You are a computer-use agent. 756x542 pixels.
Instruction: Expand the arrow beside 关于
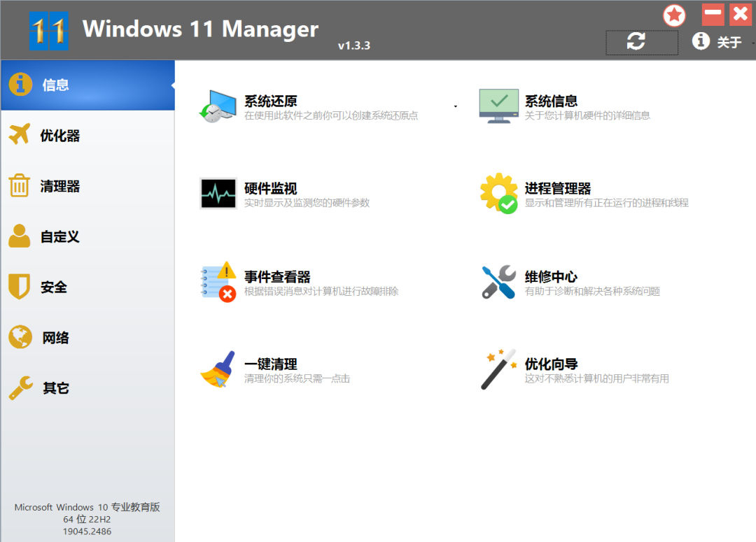[753, 43]
